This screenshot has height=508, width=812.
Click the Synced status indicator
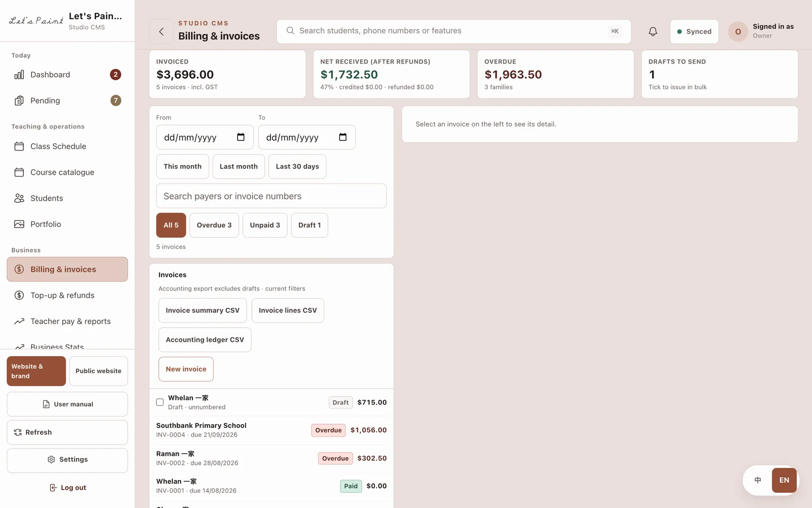click(x=694, y=31)
